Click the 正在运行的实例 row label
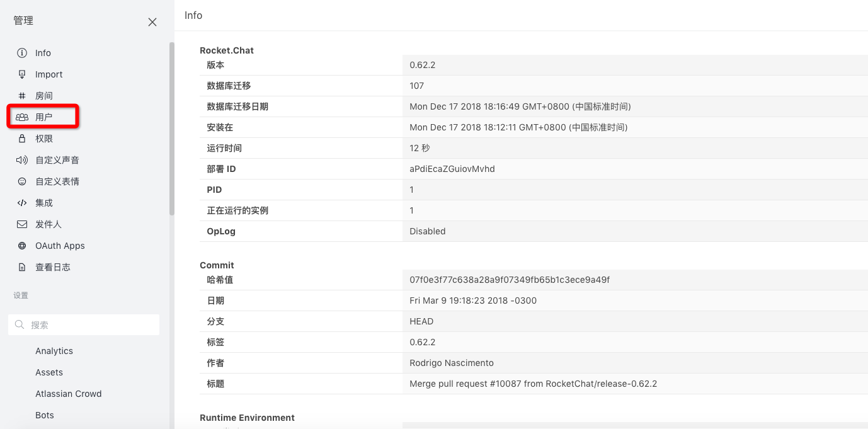Screen dimensions: 868x429 click(237, 210)
